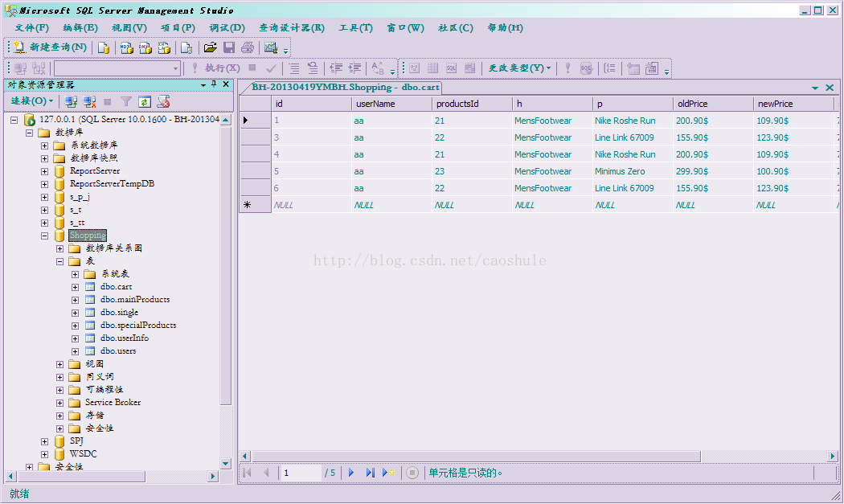Click the Add Table icon

[633, 68]
